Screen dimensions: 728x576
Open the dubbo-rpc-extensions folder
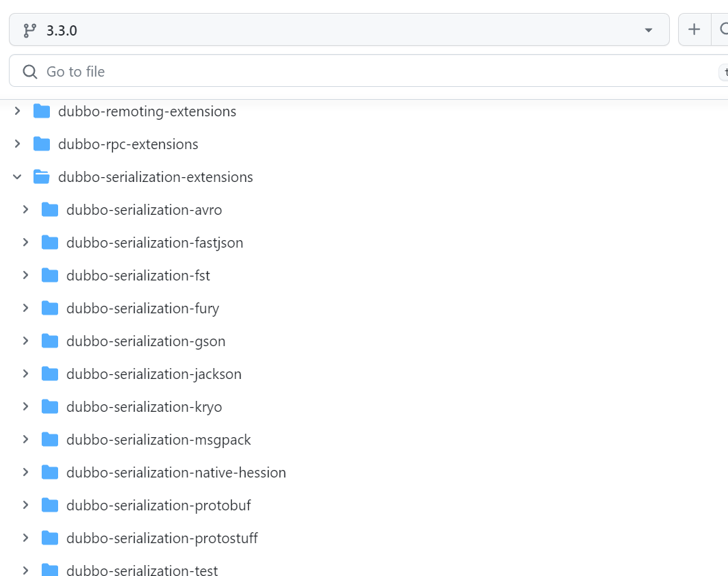click(128, 144)
